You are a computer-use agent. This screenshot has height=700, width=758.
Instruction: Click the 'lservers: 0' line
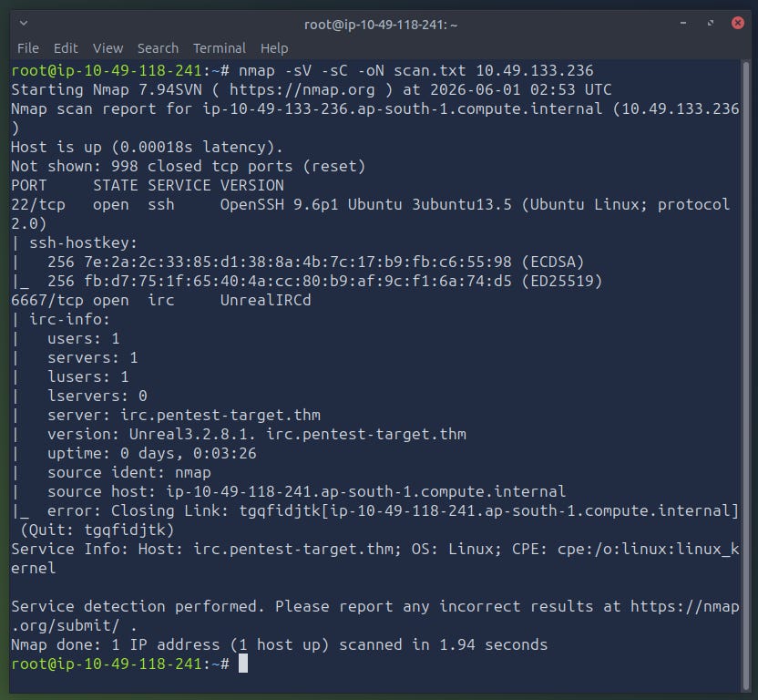pos(97,396)
